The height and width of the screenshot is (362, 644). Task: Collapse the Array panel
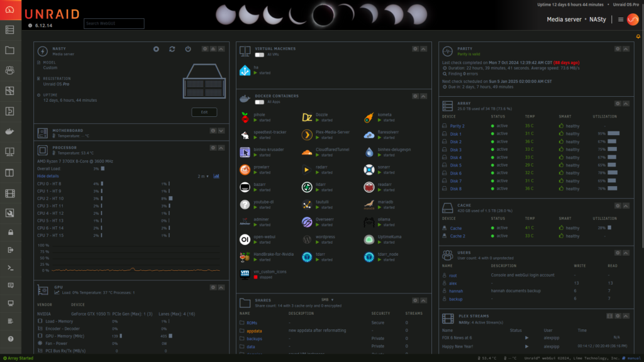coord(626,104)
